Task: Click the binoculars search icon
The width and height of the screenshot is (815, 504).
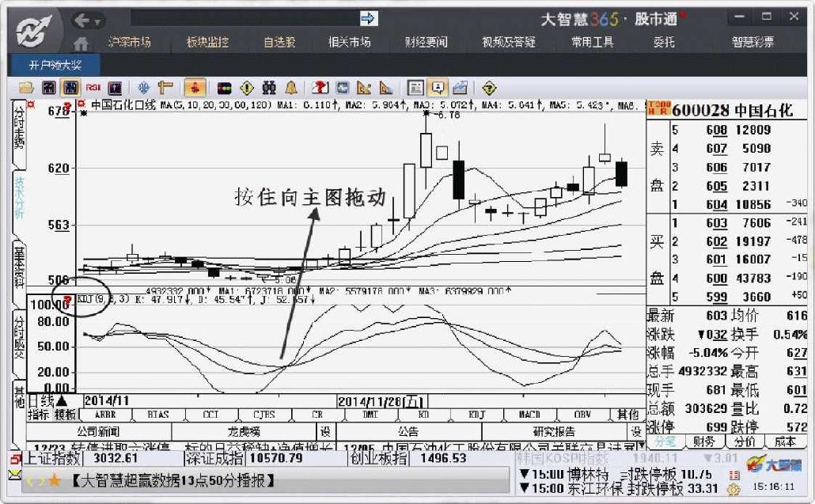Action: coord(269,88)
